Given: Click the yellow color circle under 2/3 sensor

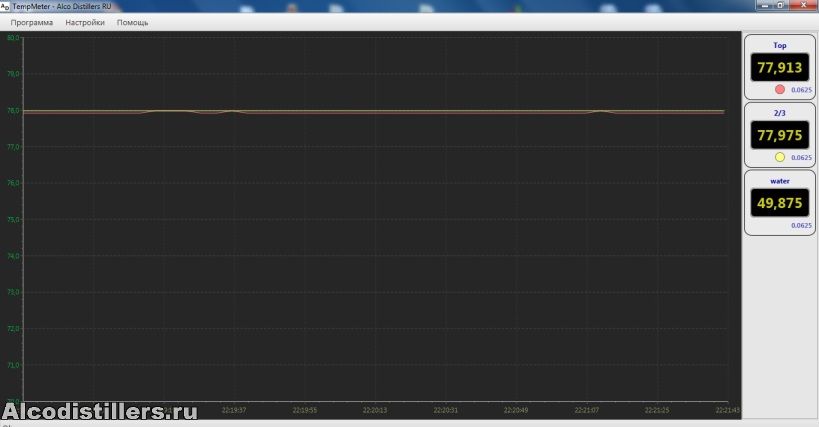Looking at the screenshot, I should (x=780, y=157).
